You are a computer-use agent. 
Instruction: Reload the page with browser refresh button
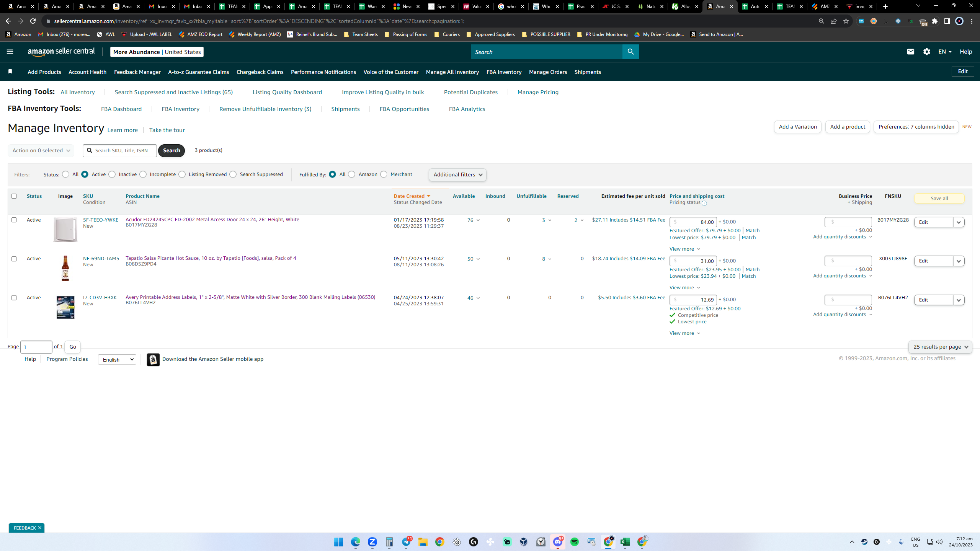point(33,21)
